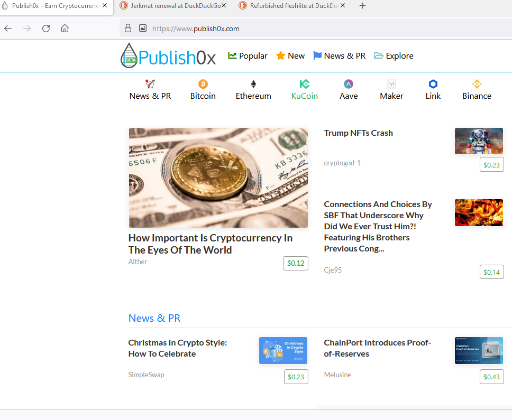
Task: Switch to the Refurbished fleshlite DuckDuckGo tab
Action: (292, 5)
